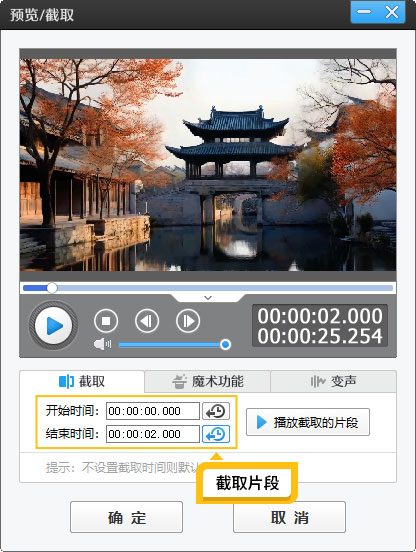Play the clipped segment (播放截取的片段)

308,422
